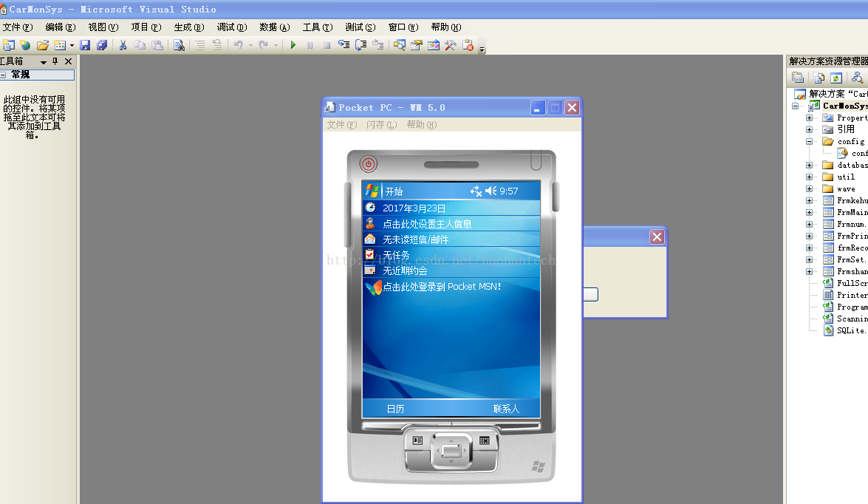Open the 调试 menu

coord(232,27)
